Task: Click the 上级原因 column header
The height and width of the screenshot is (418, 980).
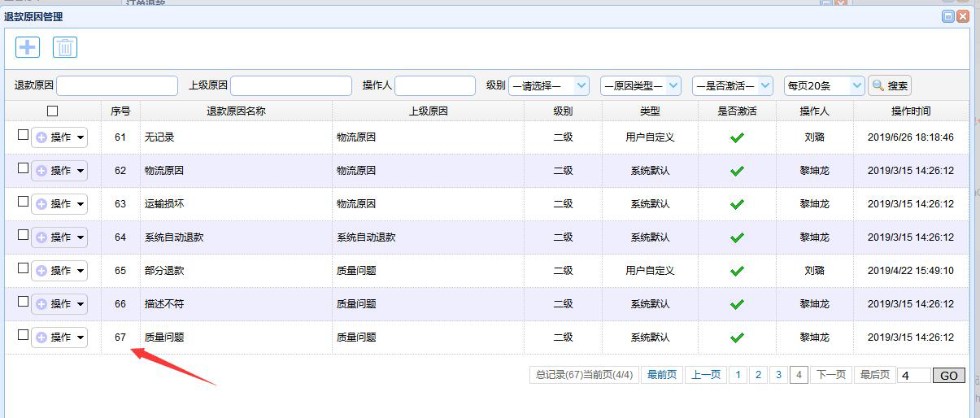Action: [428, 111]
